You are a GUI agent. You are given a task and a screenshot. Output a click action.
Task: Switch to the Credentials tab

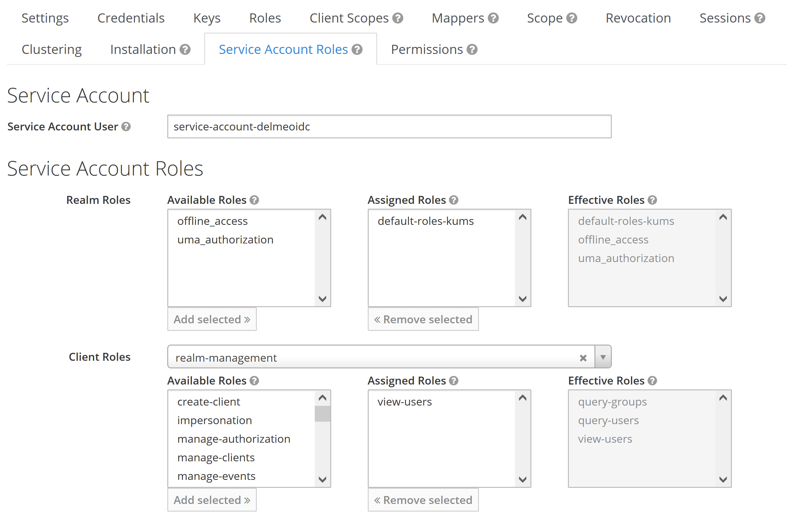pos(131,18)
